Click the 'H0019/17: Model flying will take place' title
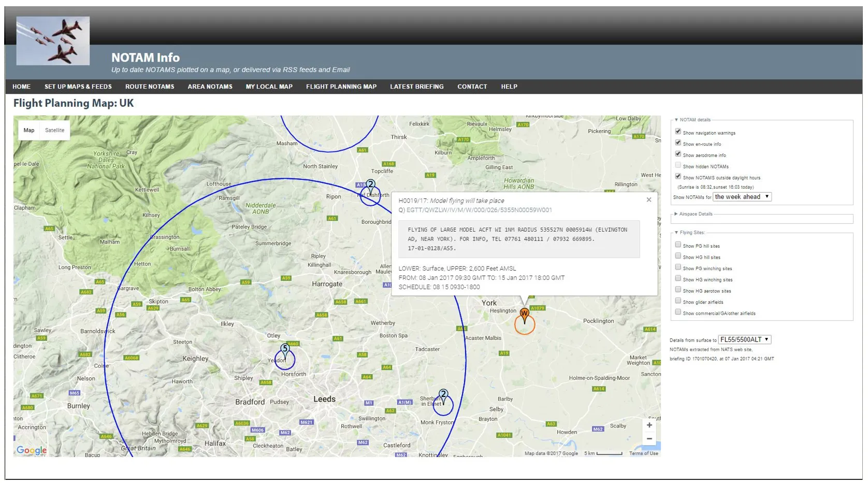 (451, 201)
